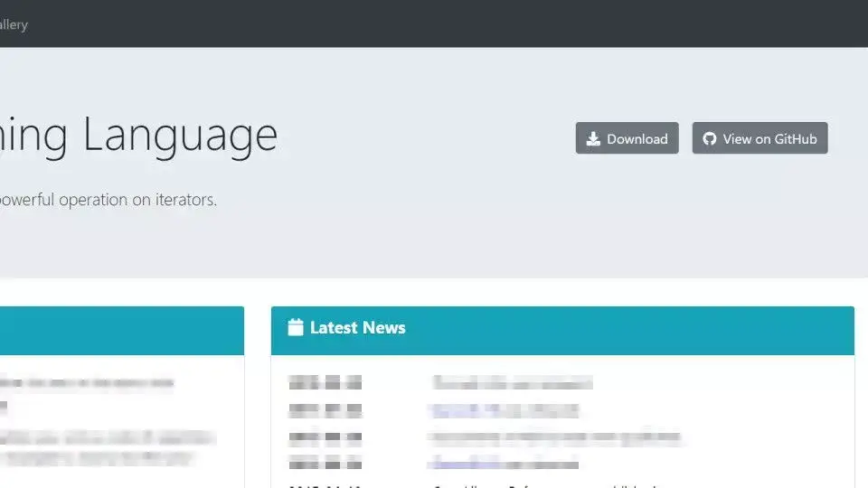Select the Latest News panel title
Viewport: 868px width, 488px height.
(357, 327)
